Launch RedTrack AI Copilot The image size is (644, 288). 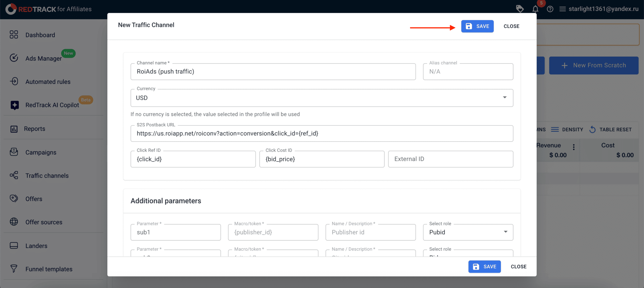tap(14, 105)
